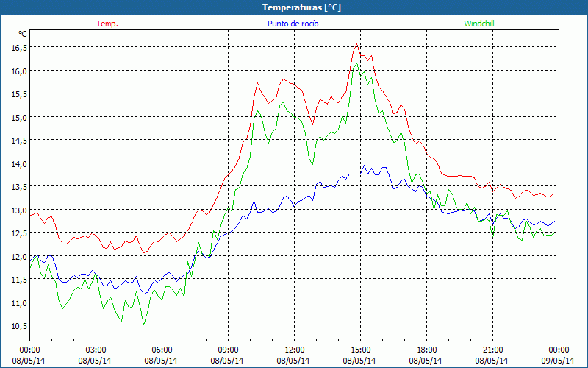Screen dimensions: 588x368
Task: Click the 15,0 y-axis value
Action: pyautogui.click(x=20, y=117)
